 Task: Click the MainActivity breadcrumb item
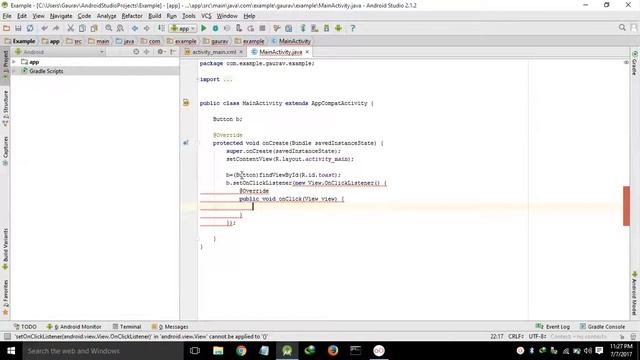[291, 41]
